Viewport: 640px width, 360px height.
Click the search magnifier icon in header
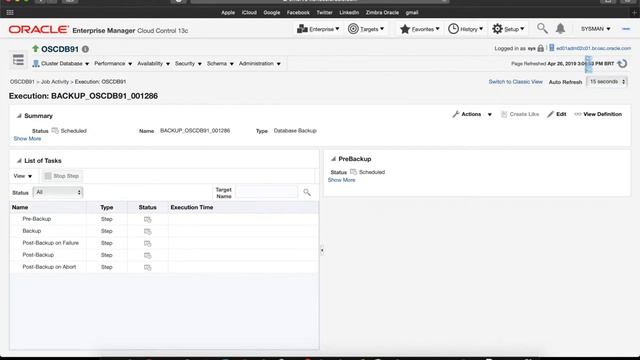542,28
